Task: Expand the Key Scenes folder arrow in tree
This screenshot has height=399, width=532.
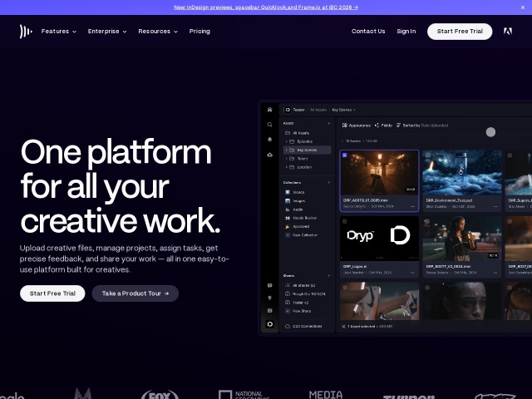Action: pos(286,150)
